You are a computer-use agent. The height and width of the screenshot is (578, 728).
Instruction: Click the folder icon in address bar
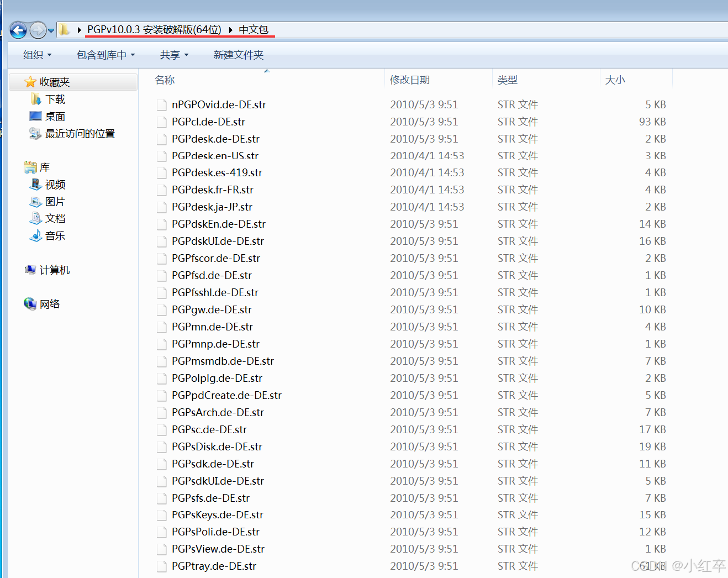pyautogui.click(x=64, y=29)
